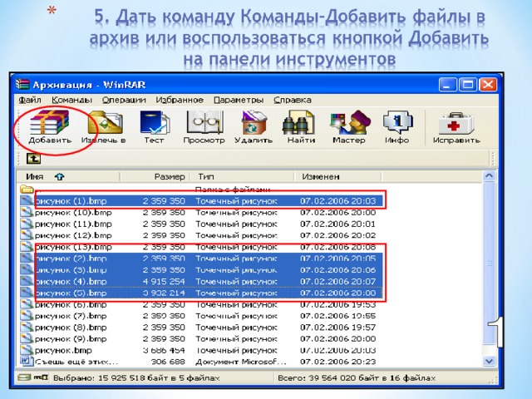
Task: Click the Исправить (Repair) toolbar icon
Action: tap(456, 126)
